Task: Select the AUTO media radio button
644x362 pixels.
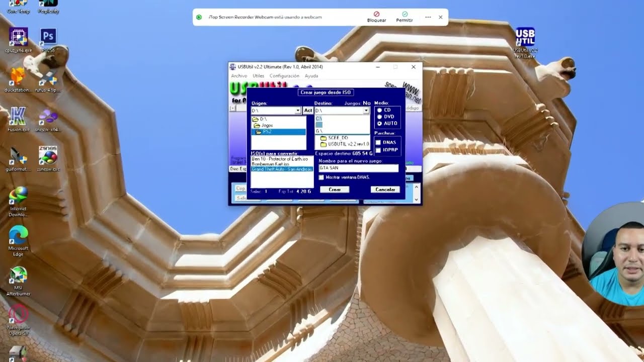Action: pos(379,123)
